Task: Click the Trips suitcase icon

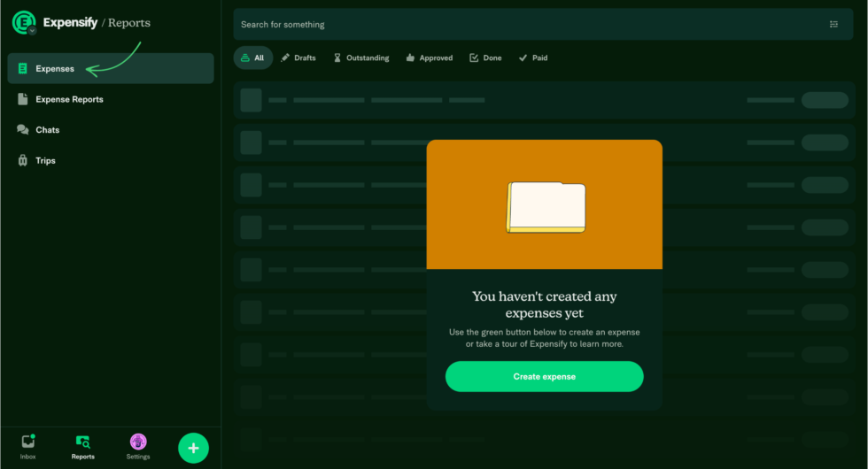Action: tap(23, 160)
